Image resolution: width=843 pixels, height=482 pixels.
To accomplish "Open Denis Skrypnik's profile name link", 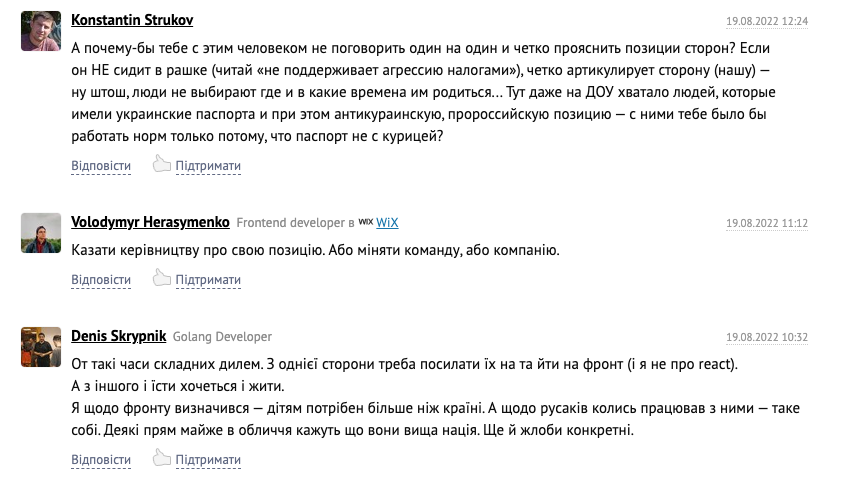I will point(118,336).
